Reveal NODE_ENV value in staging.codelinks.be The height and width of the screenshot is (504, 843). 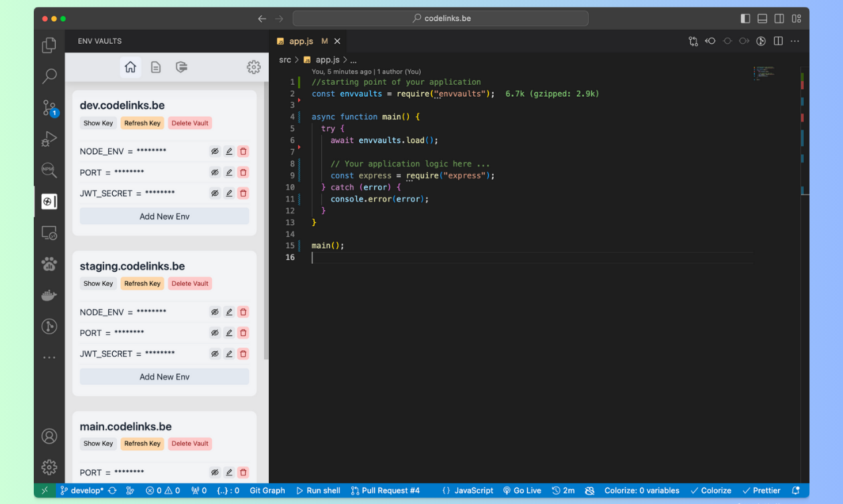(214, 312)
